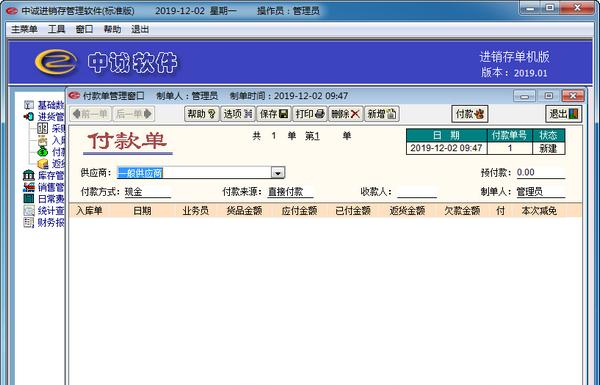The height and width of the screenshot is (385, 600).
Task: Click the 付款方式 field showing 现金
Action: [x=148, y=192]
